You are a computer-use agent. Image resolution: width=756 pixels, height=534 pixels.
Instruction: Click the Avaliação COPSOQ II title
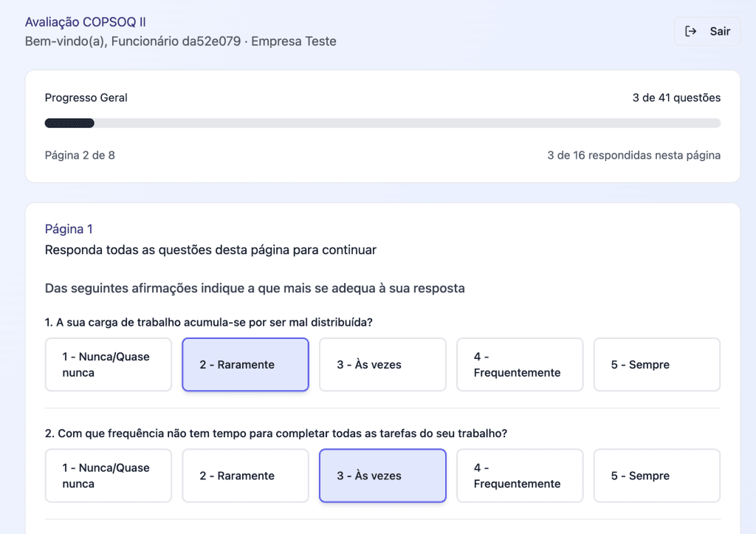click(x=85, y=21)
